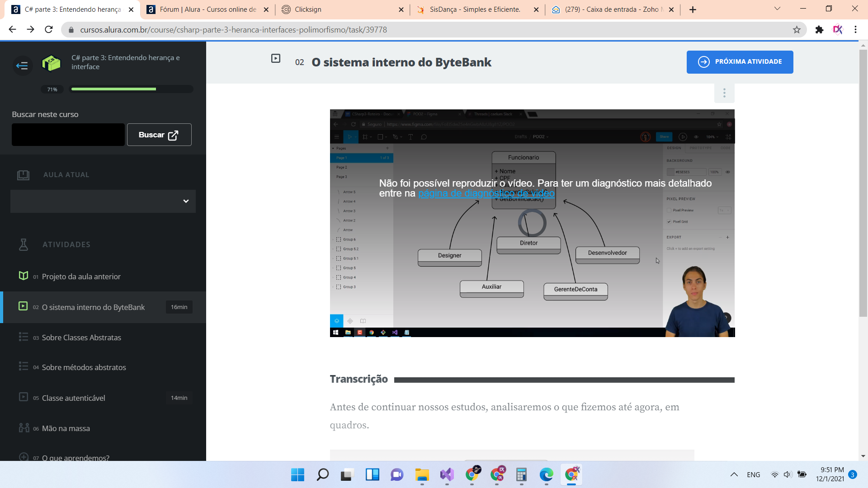The width and height of the screenshot is (868, 488).
Task: Click the 71% progress badge
Action: pos(52,89)
